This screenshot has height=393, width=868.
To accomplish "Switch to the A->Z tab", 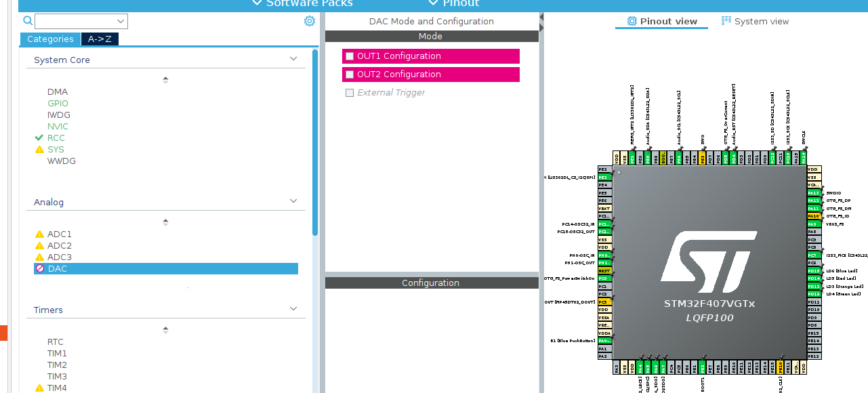I will tap(99, 39).
